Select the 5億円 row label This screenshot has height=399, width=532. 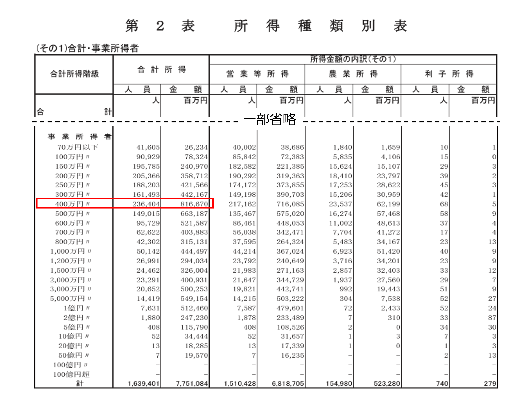[77, 328]
